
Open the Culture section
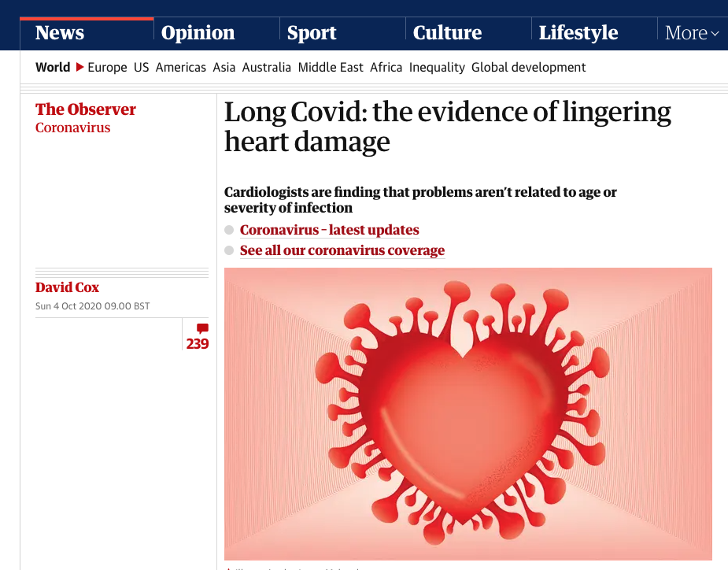[x=447, y=33]
